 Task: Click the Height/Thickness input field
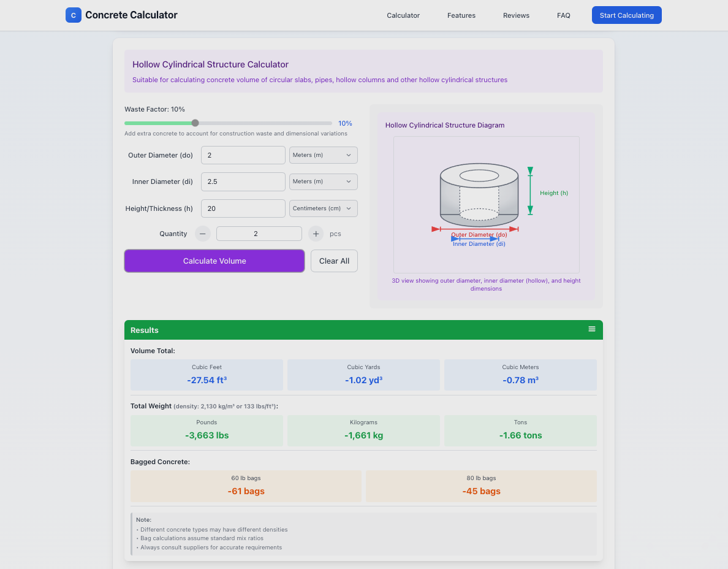point(243,208)
